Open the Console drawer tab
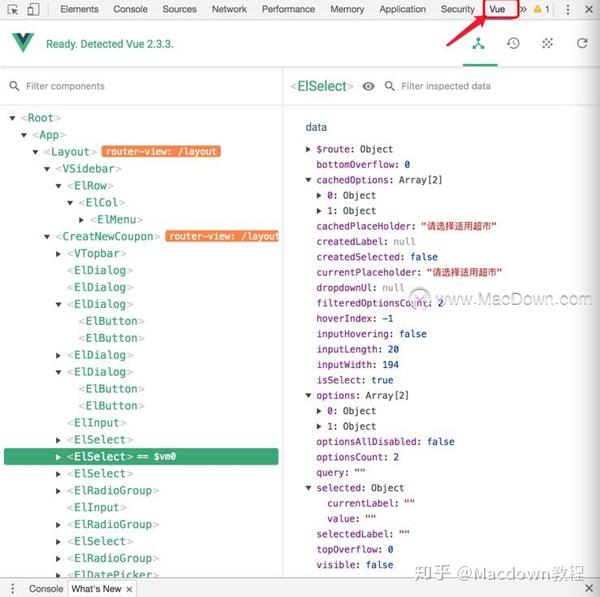This screenshot has width=600, height=597. click(x=46, y=589)
